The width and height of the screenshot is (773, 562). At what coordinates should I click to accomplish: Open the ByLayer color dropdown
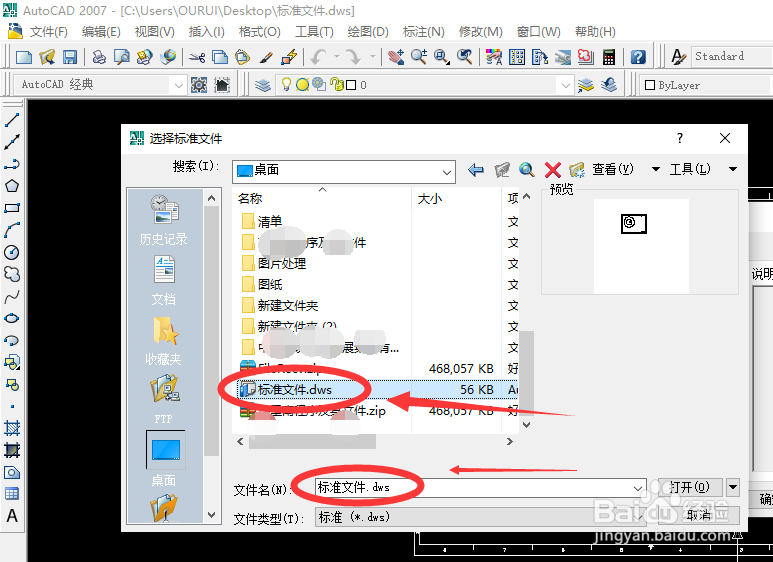pyautogui.click(x=705, y=85)
